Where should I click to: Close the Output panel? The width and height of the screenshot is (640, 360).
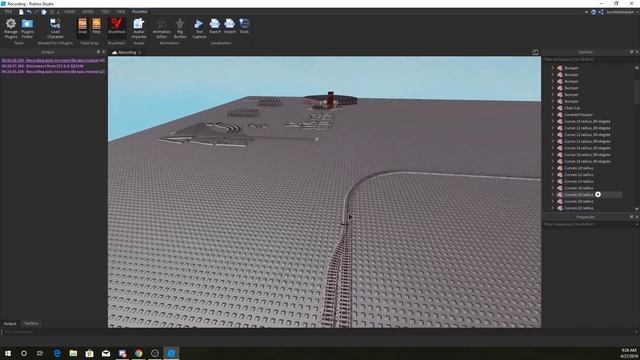click(103, 52)
